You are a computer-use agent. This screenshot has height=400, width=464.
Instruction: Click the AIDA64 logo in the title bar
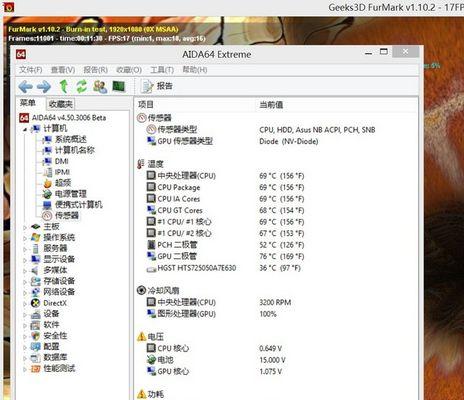(21, 54)
